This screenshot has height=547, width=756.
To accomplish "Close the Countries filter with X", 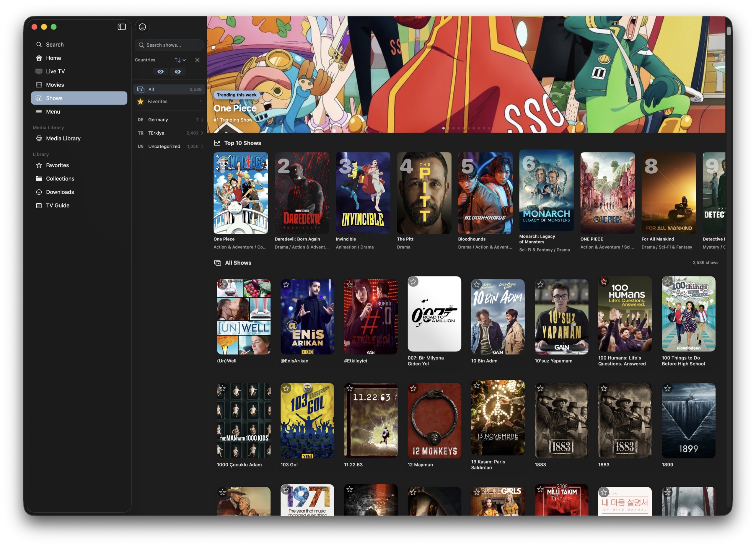I will coord(197,60).
